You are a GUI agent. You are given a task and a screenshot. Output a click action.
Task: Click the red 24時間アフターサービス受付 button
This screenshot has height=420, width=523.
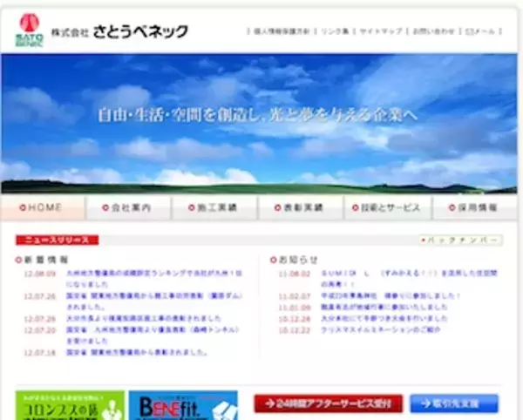point(329,403)
